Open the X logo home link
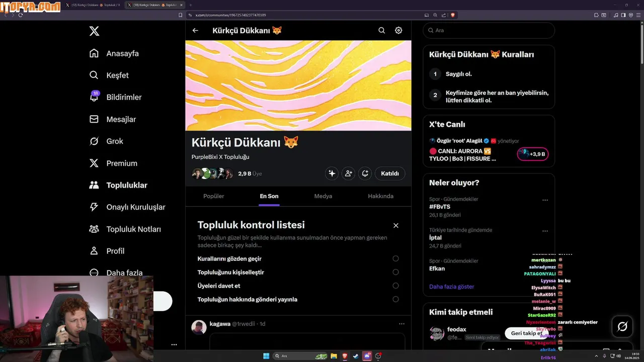Viewport: 644px width, 362px height. coord(94,31)
